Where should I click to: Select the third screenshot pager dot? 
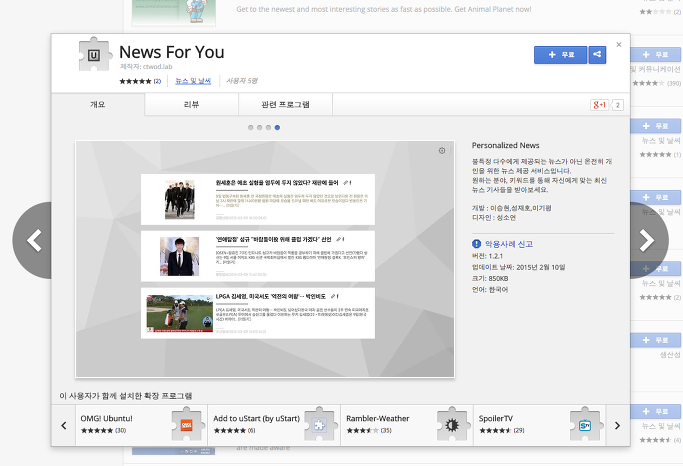268,128
